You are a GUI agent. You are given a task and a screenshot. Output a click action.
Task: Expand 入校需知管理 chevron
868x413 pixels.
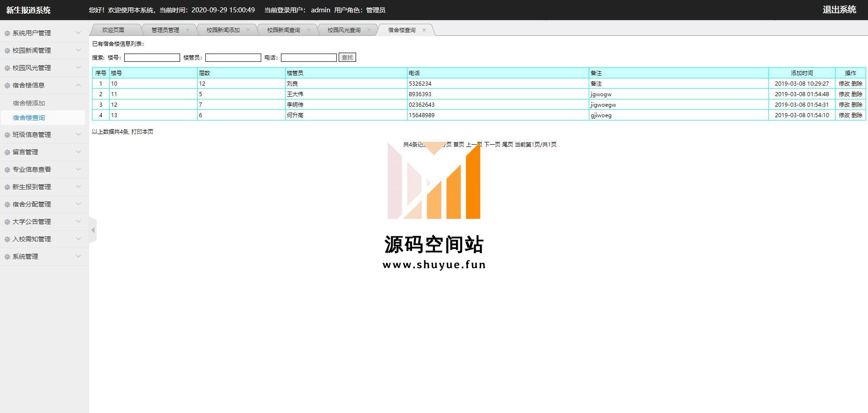point(78,239)
